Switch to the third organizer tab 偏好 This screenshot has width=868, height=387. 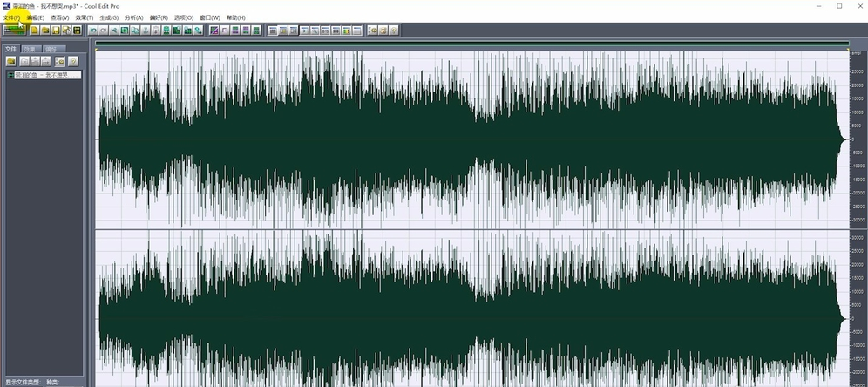point(54,50)
